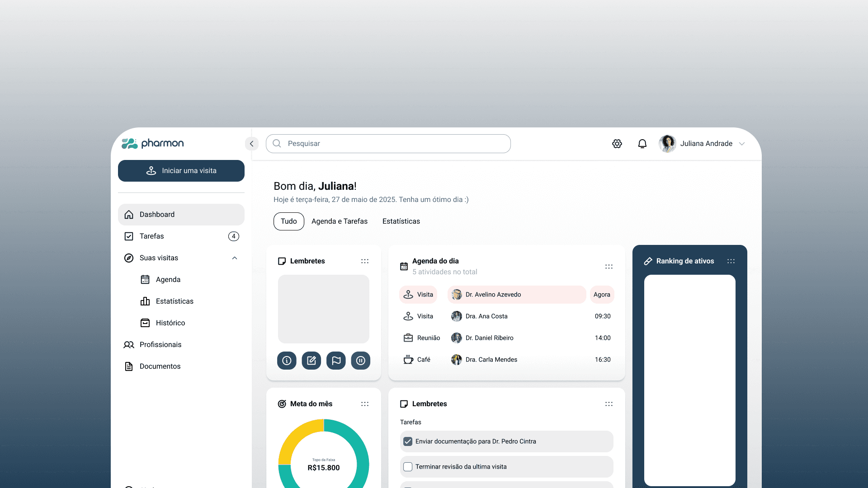Collapse the sidebar with arrow button
This screenshot has width=868, height=488.
(x=251, y=144)
